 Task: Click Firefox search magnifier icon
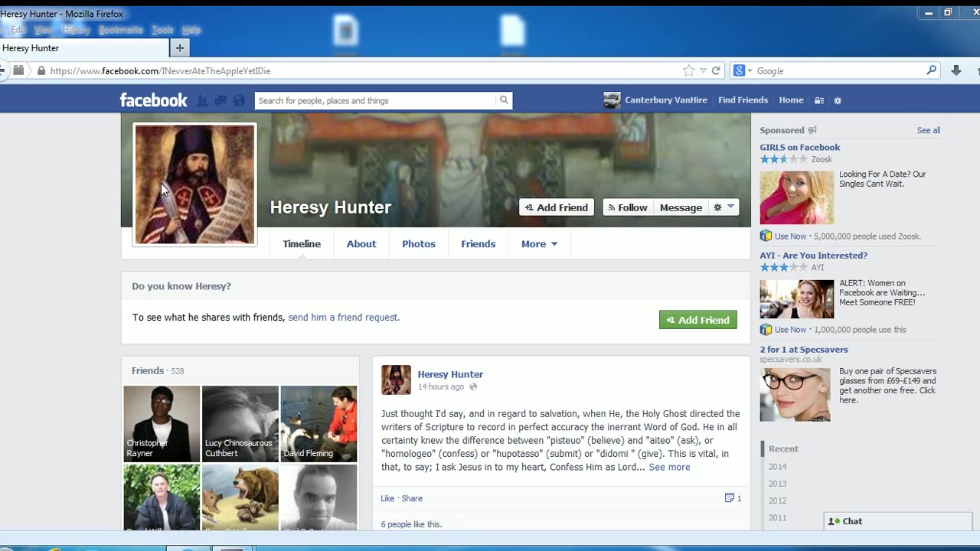[932, 70]
